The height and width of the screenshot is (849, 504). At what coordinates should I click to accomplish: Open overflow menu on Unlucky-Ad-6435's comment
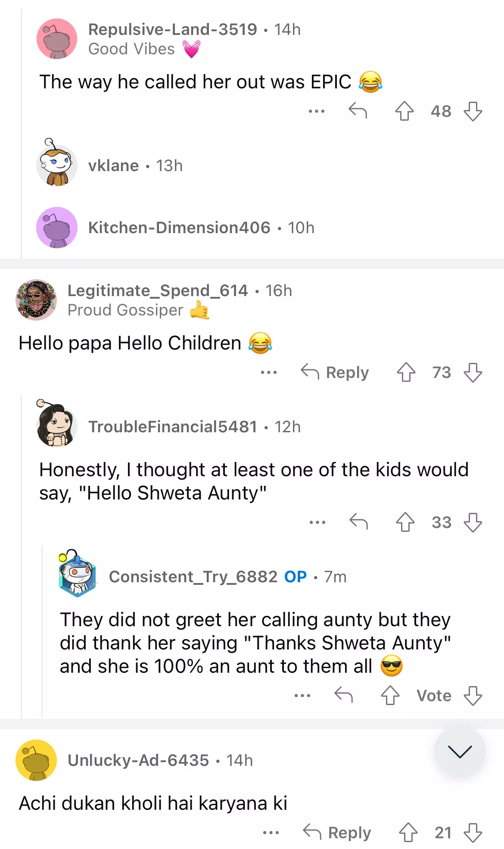pos(271,833)
